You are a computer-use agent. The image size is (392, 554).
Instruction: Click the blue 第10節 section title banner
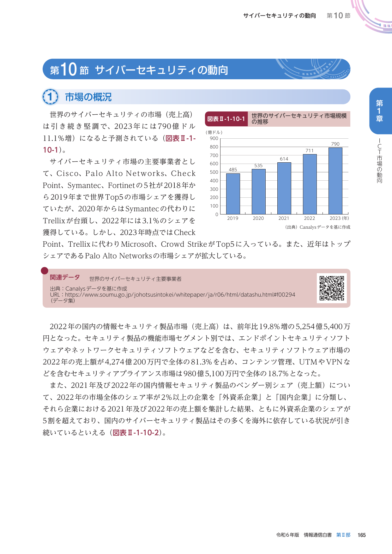pyautogui.click(x=196, y=69)
